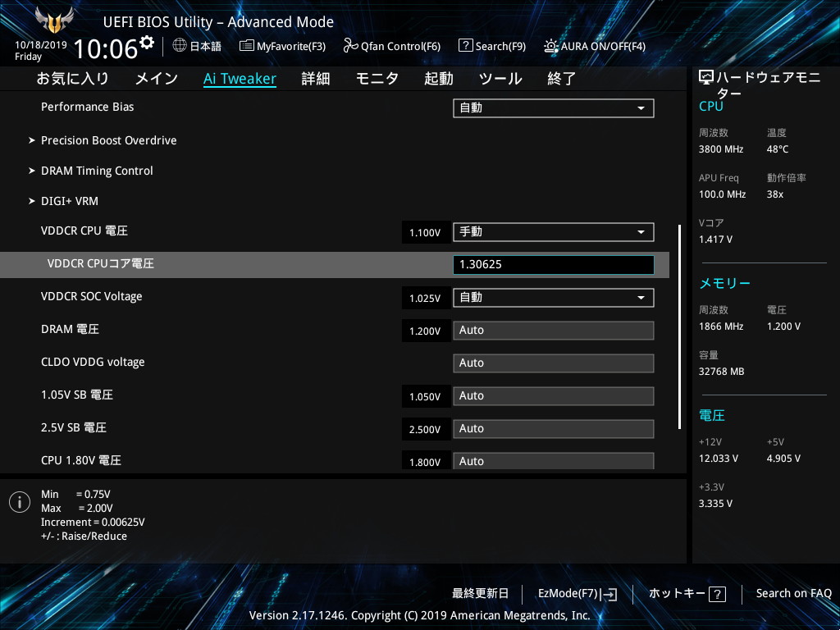This screenshot has width=840, height=630.
Task: Click the info icon in help panel
Action: pos(20,502)
